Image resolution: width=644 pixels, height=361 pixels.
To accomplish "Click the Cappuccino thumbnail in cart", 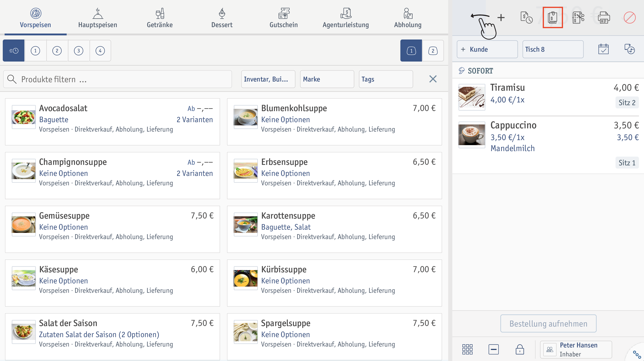I will (471, 135).
